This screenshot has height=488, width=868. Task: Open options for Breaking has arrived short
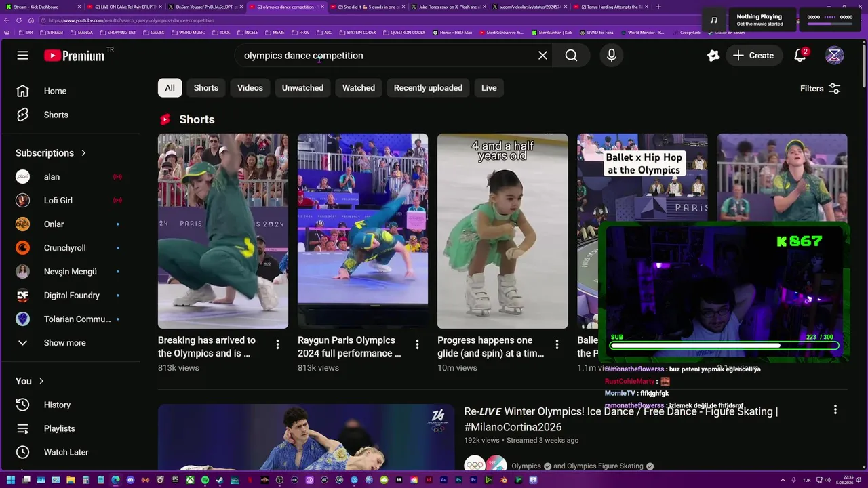pos(277,344)
